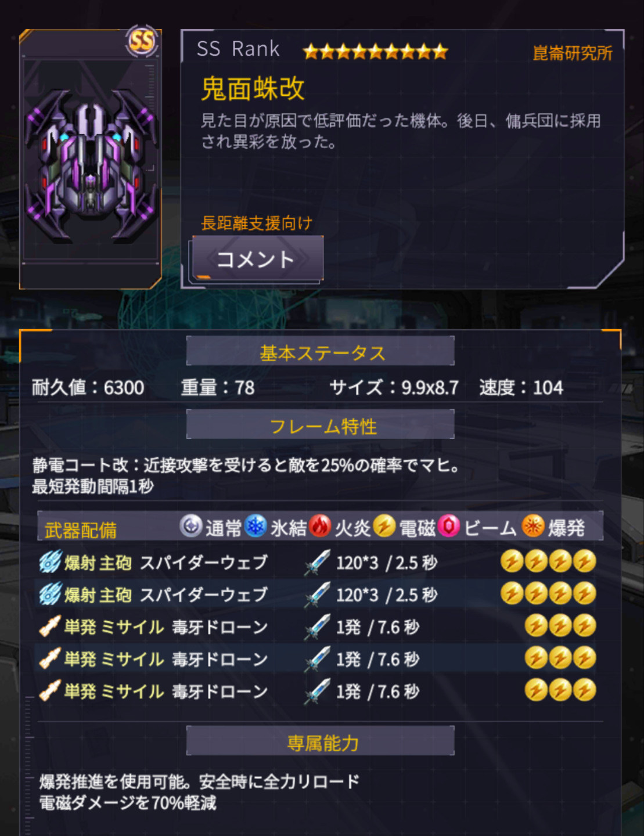The image size is (644, 836).
Task: Click the 武器配備 label
Action: [81, 529]
